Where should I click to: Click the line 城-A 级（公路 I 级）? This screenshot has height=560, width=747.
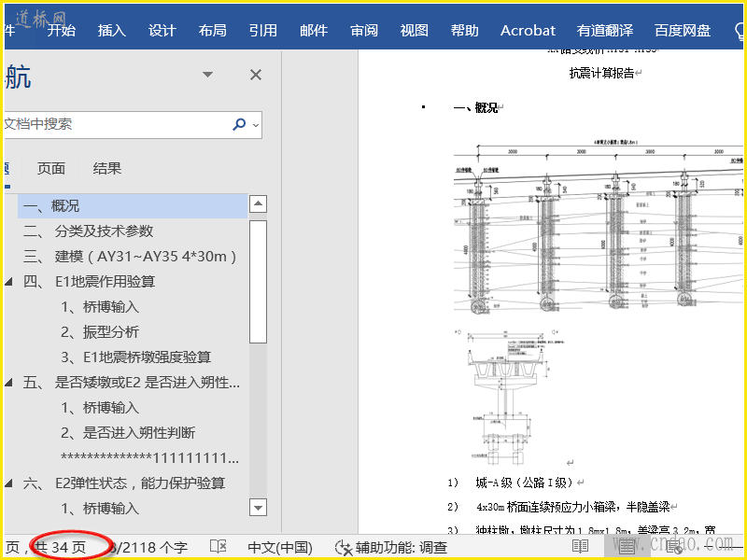pyautogui.click(x=526, y=483)
